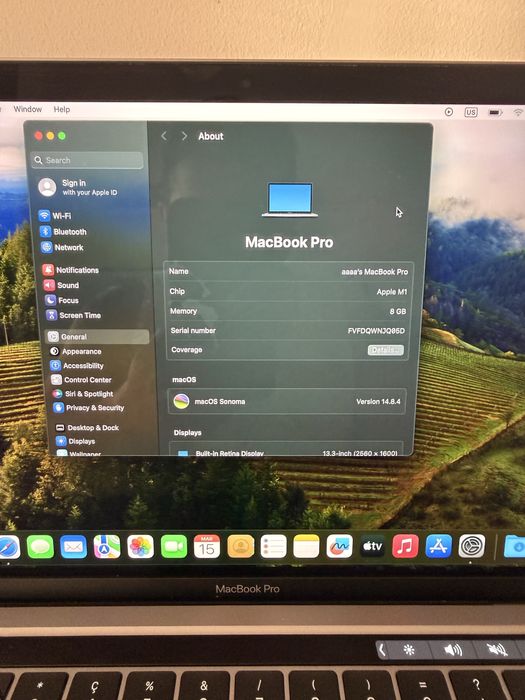Click Version 14.8.4 text

click(378, 401)
